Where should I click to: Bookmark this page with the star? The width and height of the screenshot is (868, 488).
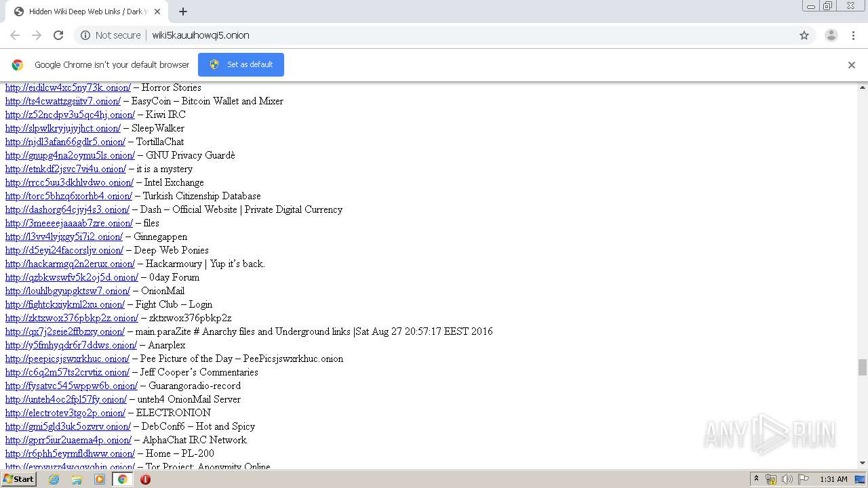804,35
